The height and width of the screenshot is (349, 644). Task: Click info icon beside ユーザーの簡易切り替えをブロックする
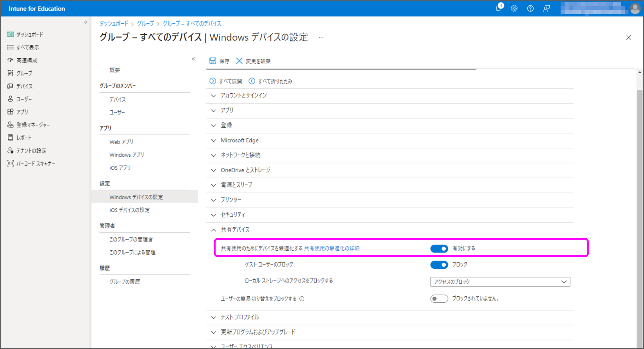(302, 299)
